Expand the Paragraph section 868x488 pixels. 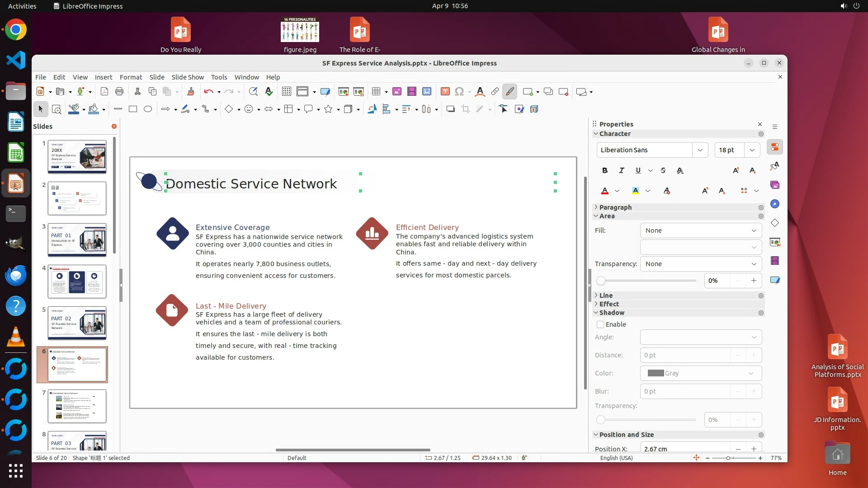click(615, 207)
